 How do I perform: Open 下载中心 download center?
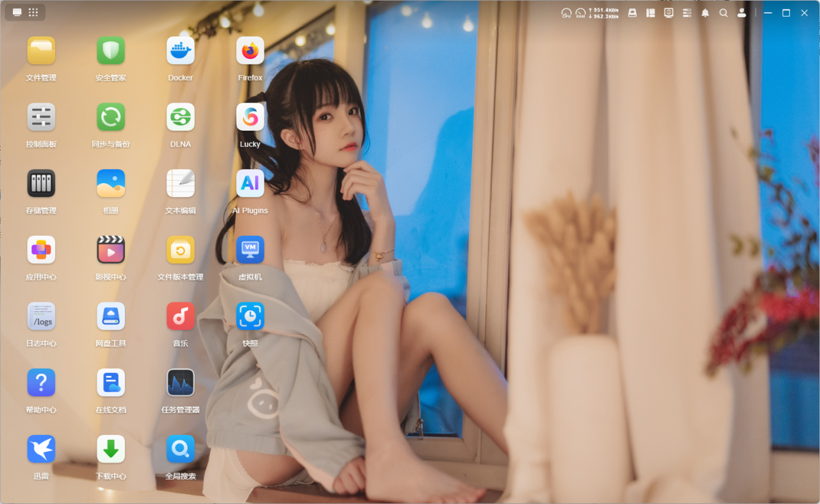tap(111, 449)
